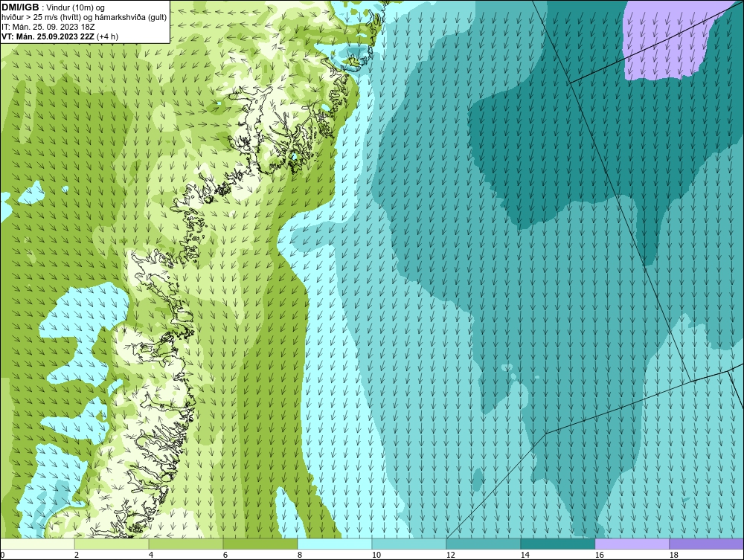744x560 pixels.
Task: Click the '8' label on the color scale
Action: pos(299,555)
